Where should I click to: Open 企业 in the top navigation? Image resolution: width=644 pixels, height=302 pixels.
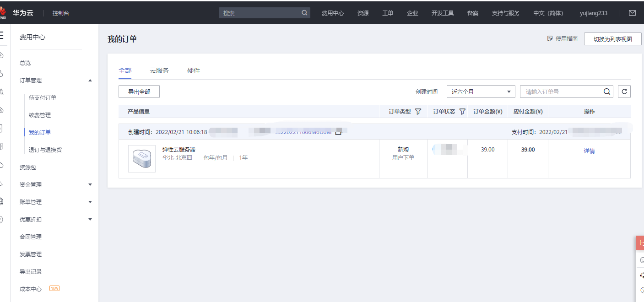coord(412,13)
